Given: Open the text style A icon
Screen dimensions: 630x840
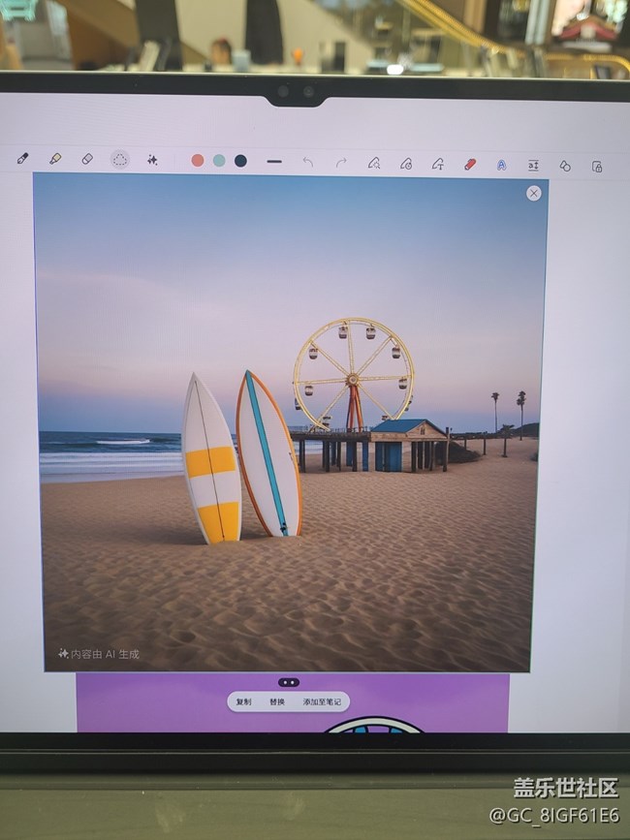Looking at the screenshot, I should 501,165.
